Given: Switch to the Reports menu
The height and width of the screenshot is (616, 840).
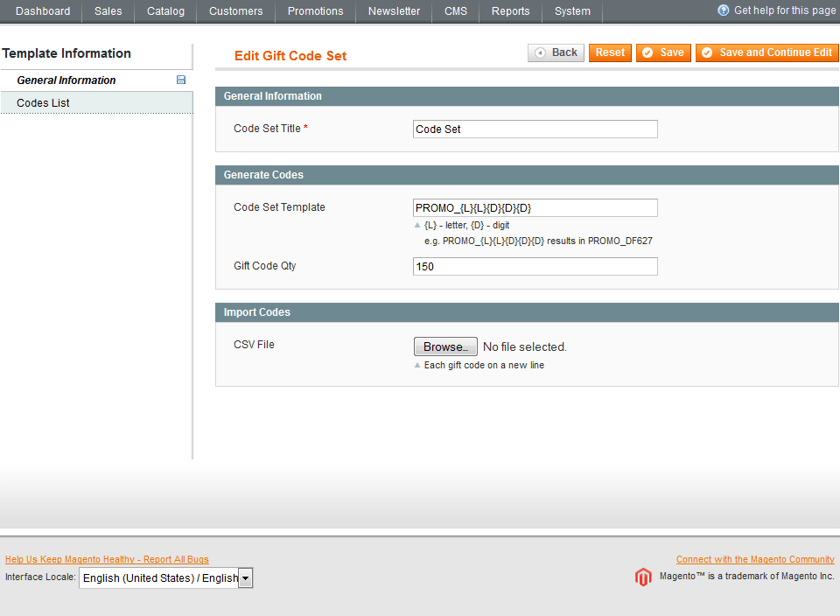Looking at the screenshot, I should 510,11.
